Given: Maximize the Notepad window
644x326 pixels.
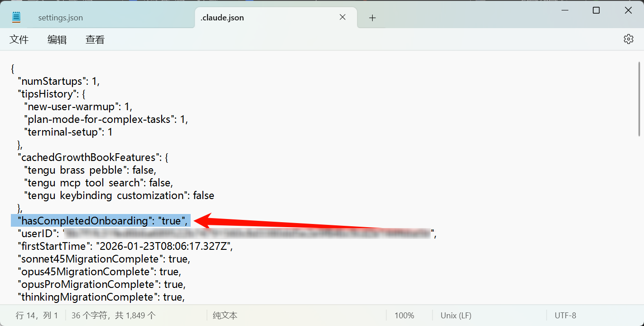Looking at the screenshot, I should tap(596, 10).
